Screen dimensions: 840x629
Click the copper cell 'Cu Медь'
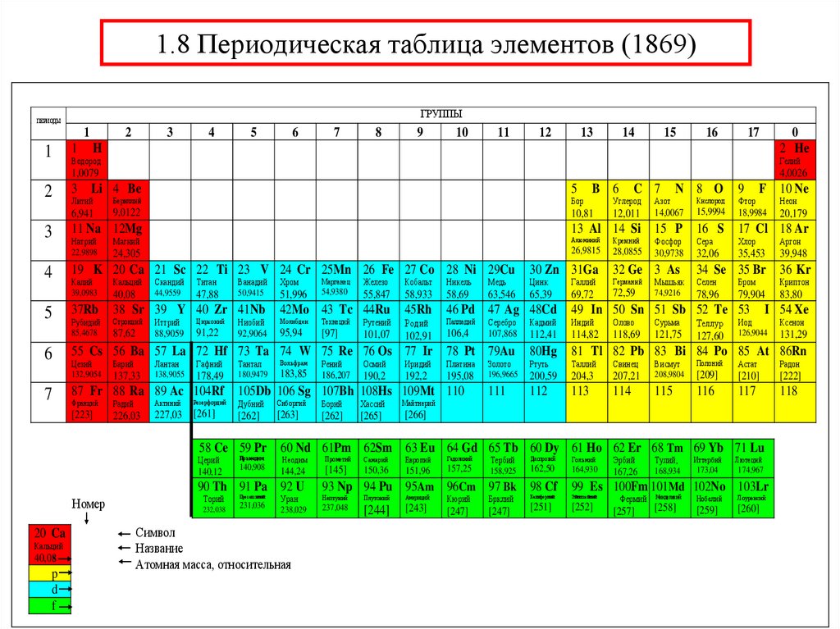[504, 280]
